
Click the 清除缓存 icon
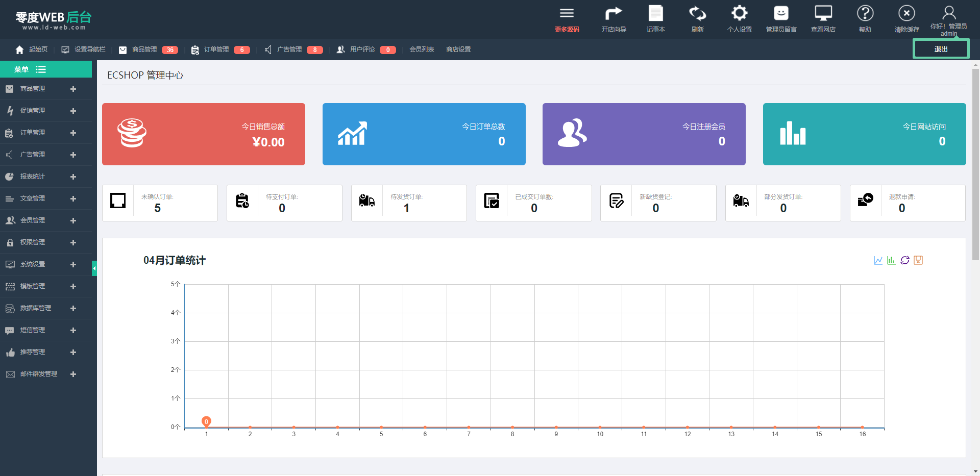pyautogui.click(x=906, y=13)
